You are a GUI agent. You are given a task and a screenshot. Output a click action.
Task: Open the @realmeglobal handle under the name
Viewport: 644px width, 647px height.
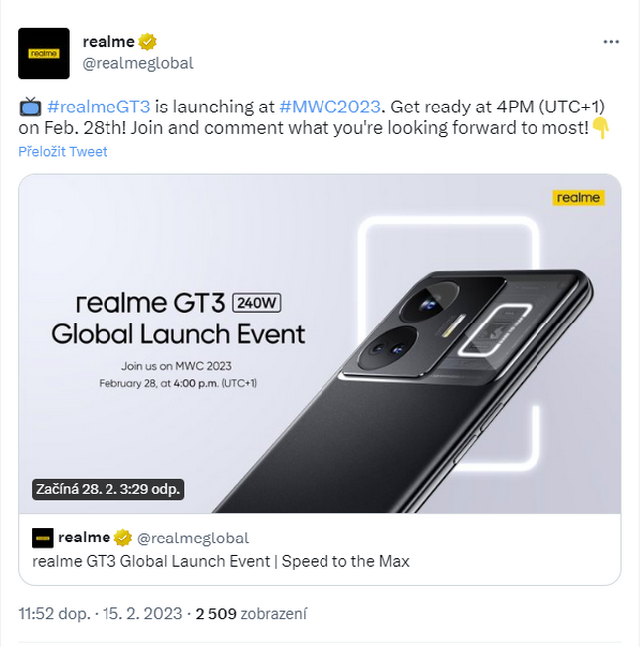tap(137, 63)
